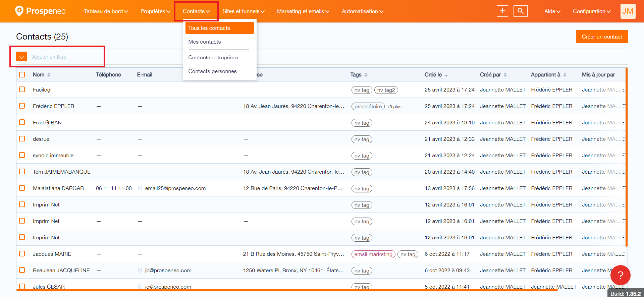The height and width of the screenshot is (297, 644).
Task: Open the Frédéric EPPLER contact name
Action: pyautogui.click(x=54, y=106)
